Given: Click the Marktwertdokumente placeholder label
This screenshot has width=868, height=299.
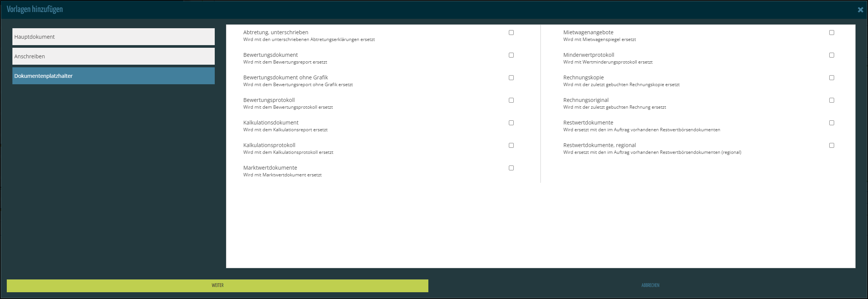Looking at the screenshot, I should [x=270, y=168].
